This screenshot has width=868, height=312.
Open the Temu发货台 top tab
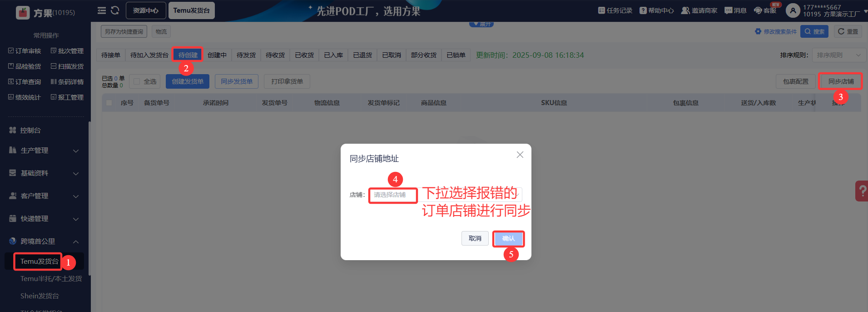[191, 10]
